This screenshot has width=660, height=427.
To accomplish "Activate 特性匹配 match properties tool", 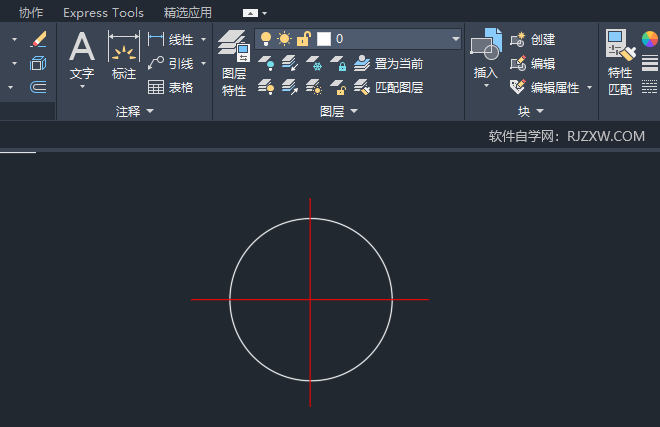I will point(620,62).
